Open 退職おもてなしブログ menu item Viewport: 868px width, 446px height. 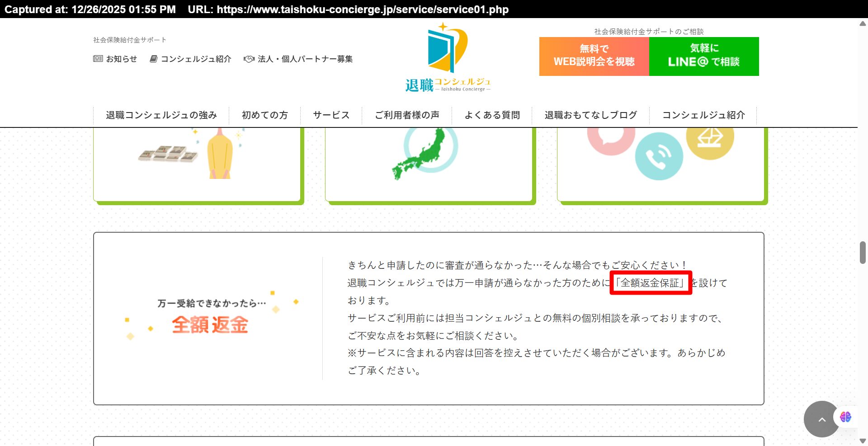pos(590,115)
